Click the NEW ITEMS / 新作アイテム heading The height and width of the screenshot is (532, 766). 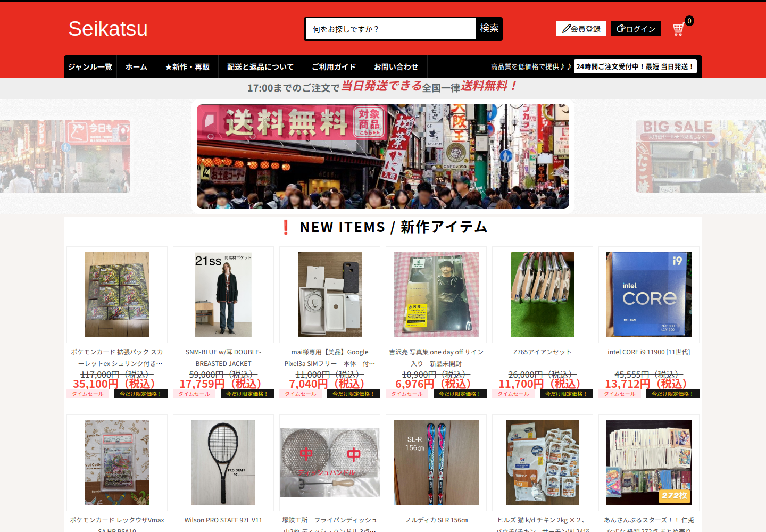coord(394,227)
